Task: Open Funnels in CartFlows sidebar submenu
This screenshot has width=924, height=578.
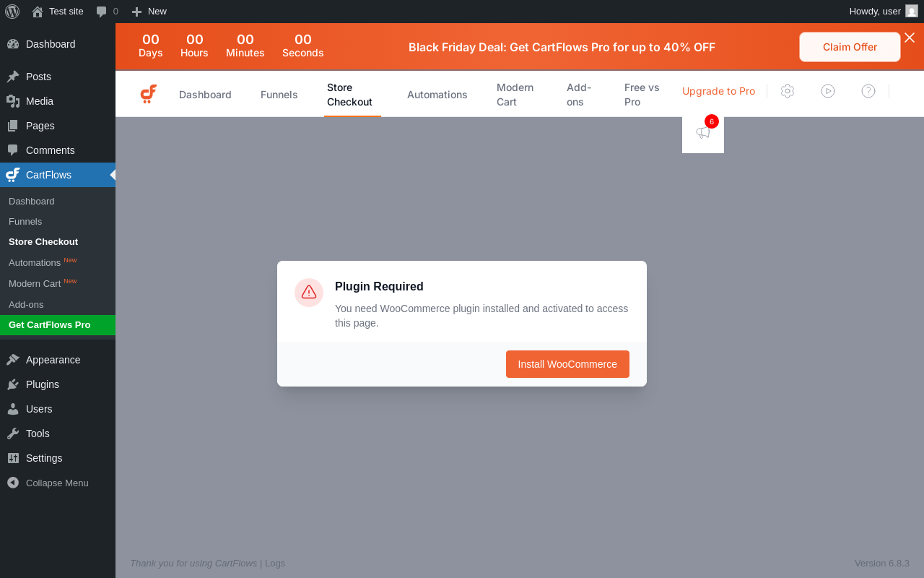Action: [x=25, y=221]
